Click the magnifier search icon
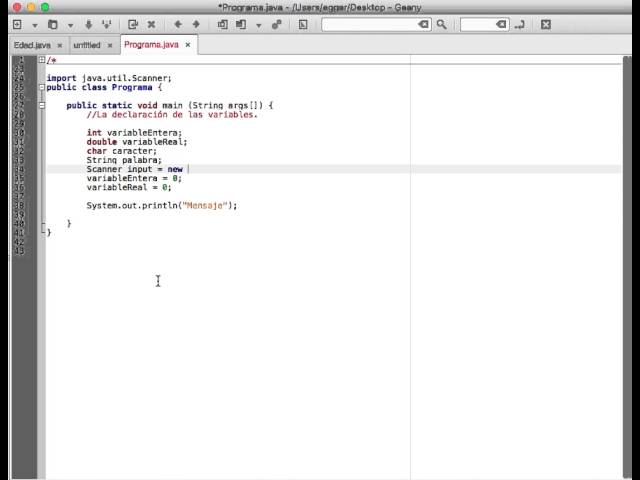This screenshot has height=480, width=640. [442, 24]
